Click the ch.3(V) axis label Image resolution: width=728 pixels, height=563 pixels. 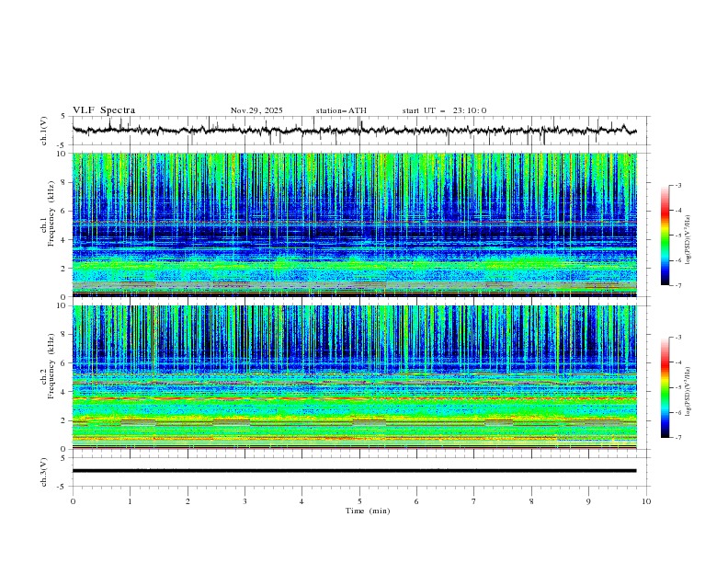[43, 472]
